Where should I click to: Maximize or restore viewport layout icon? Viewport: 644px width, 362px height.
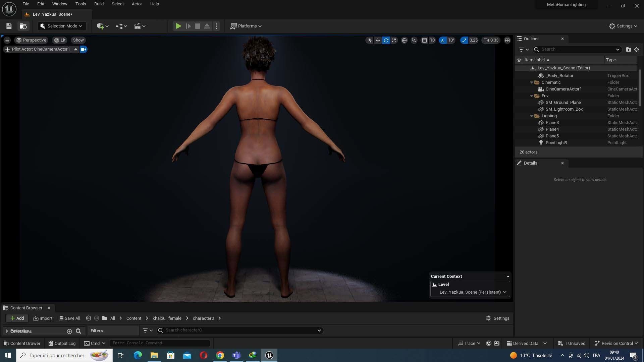pos(507,40)
